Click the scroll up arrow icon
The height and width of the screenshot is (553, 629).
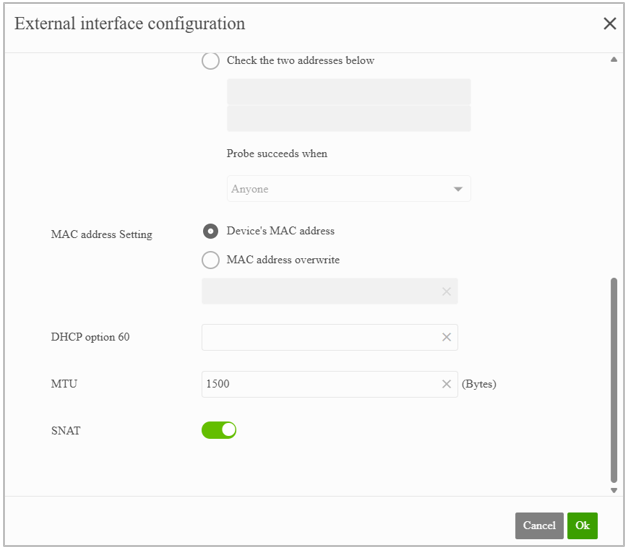614,60
